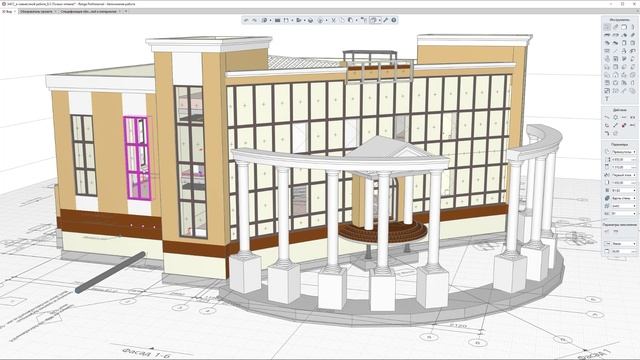Open the dropdown next to the blue material icon

624,198
